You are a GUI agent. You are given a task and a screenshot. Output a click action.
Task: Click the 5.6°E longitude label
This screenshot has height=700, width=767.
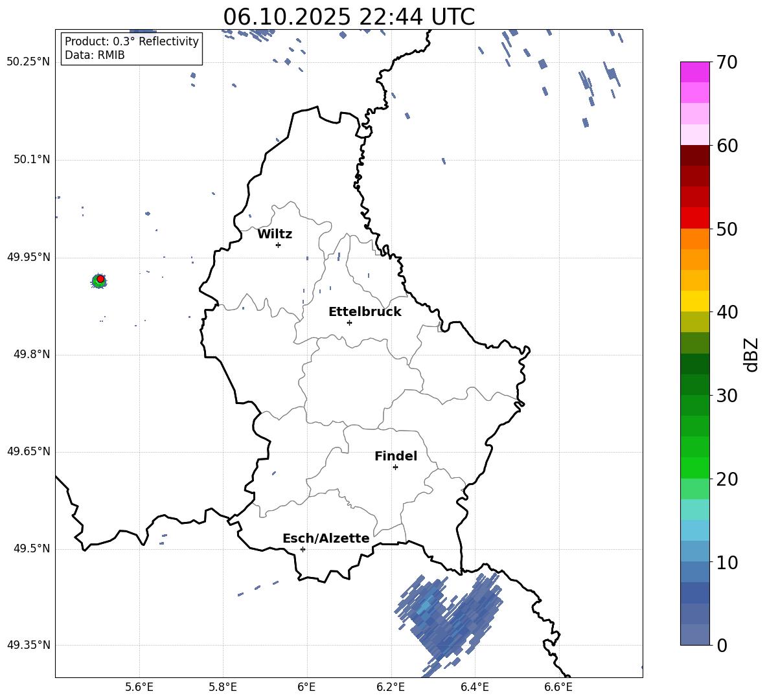tap(139, 687)
